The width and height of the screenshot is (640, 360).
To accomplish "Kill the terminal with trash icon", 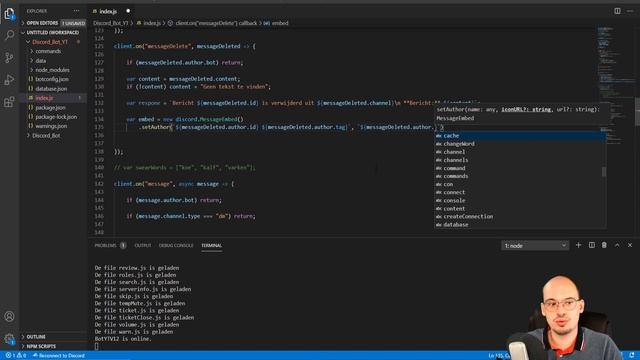I will 604,245.
